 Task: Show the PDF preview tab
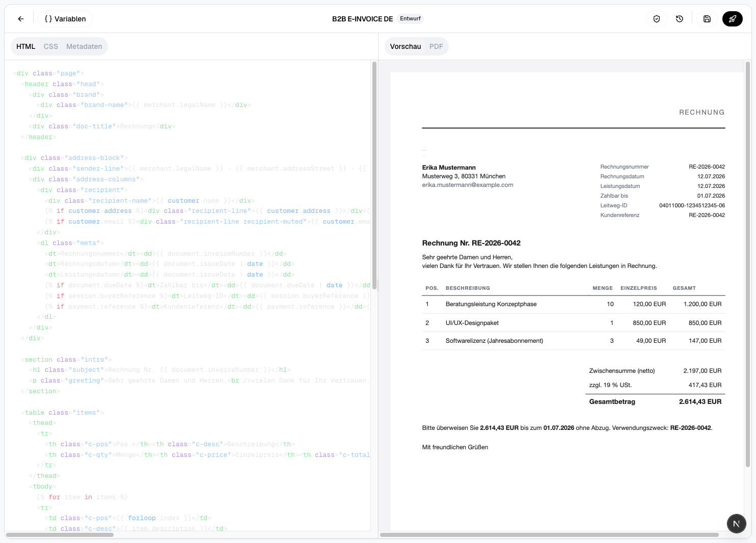436,46
